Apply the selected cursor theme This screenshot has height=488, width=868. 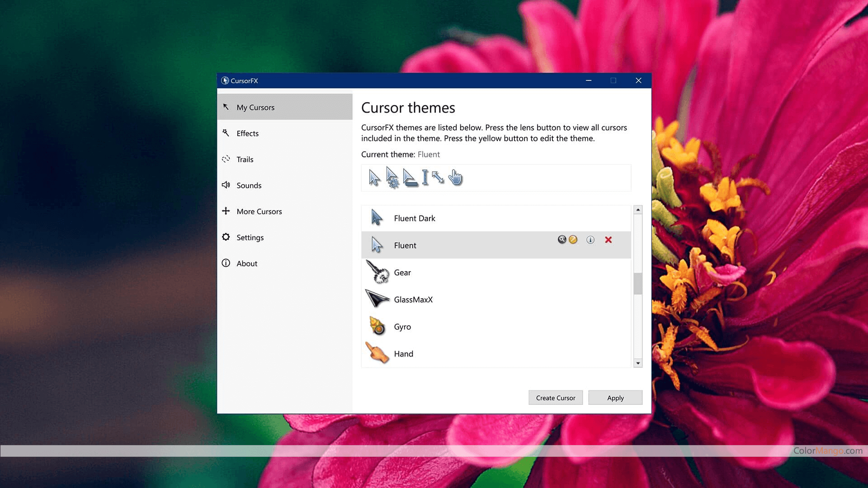tap(615, 398)
